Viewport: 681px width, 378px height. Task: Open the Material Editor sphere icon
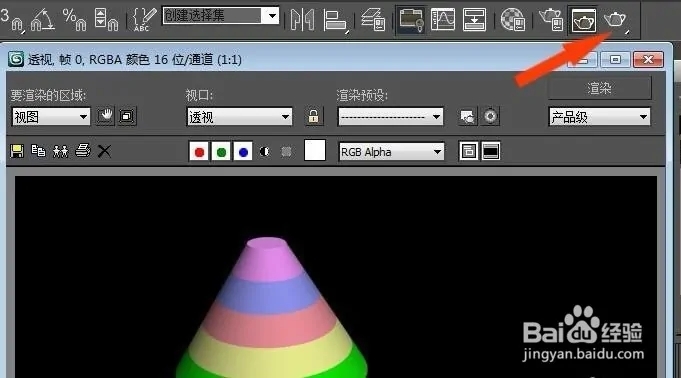tap(513, 20)
